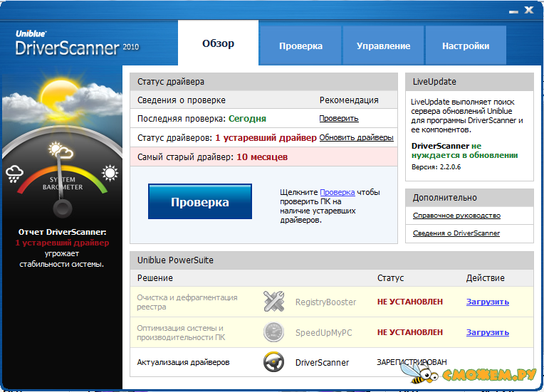Click the Обновить драйверы link
Screen dimensions: 544x392
(356, 137)
